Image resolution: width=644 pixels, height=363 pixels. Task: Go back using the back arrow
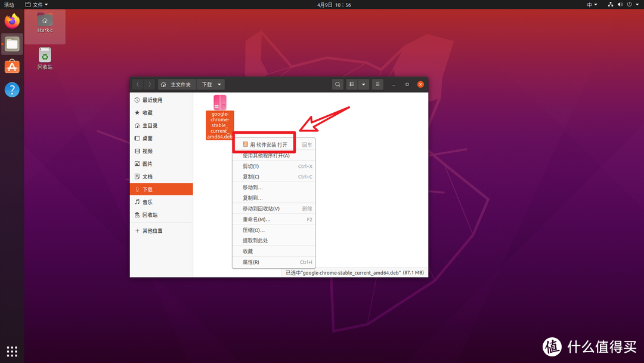click(138, 84)
